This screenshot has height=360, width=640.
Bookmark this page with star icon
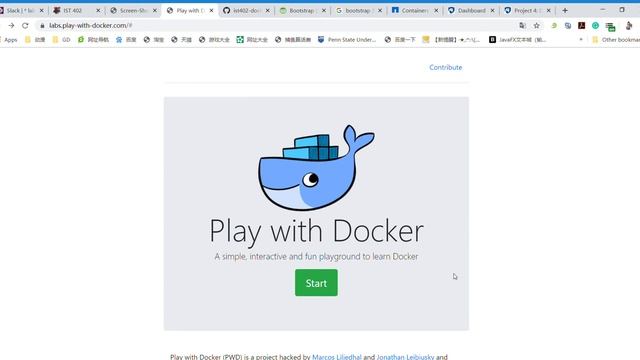coord(536,25)
